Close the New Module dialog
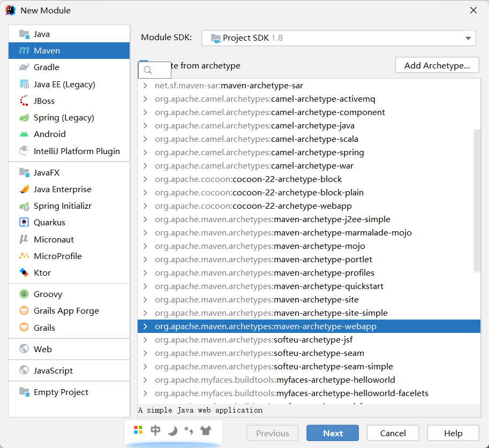 tap(473, 10)
